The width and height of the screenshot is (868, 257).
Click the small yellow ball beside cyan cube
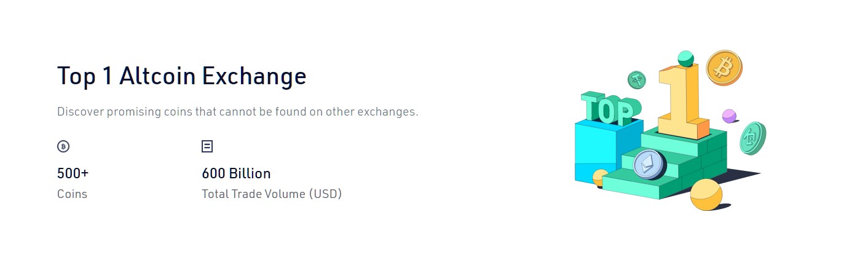tap(600, 178)
